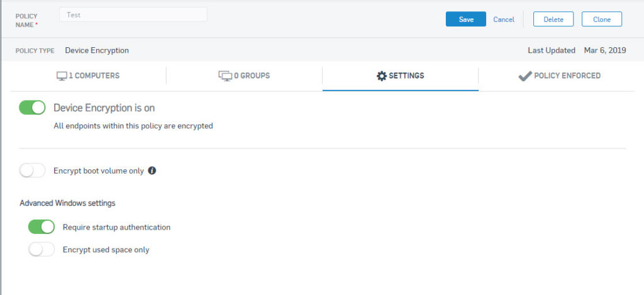Open the 1 Computers tab
644x295 pixels.
pyautogui.click(x=88, y=76)
